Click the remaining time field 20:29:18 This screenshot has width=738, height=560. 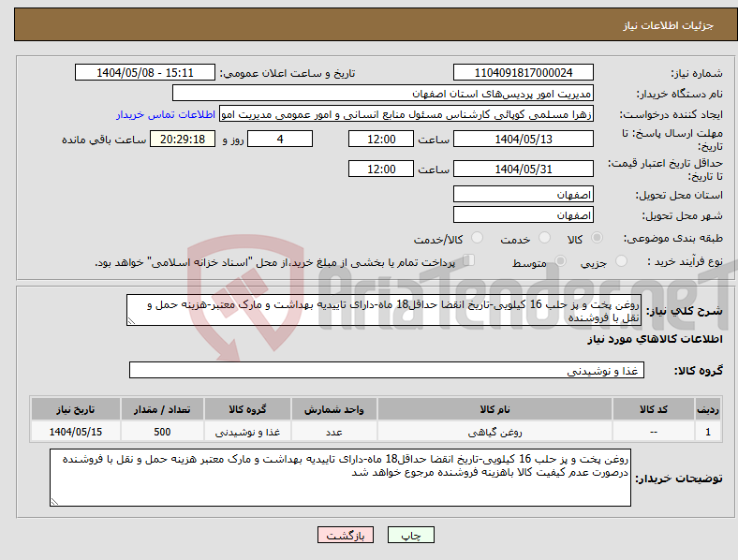183,139
